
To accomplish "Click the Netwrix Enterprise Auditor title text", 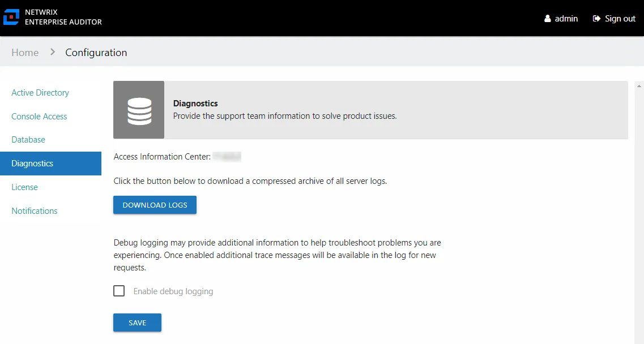I will coord(63,17).
